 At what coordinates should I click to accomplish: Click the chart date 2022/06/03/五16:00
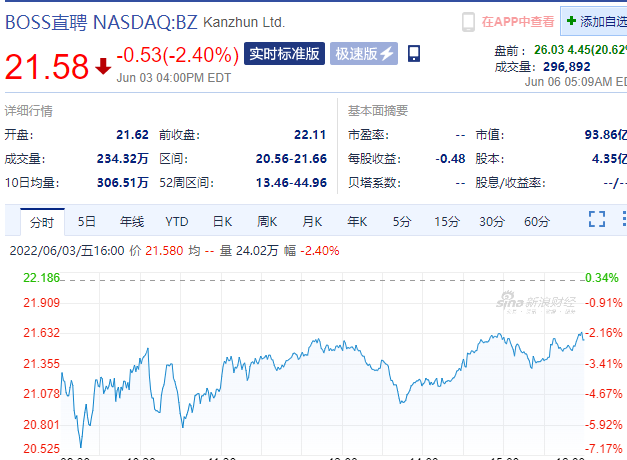click(x=67, y=251)
